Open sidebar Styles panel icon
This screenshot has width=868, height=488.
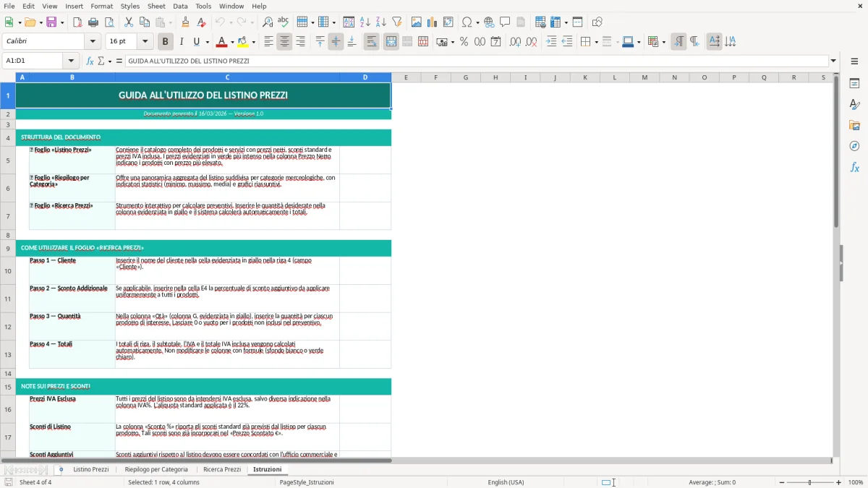tap(854, 104)
